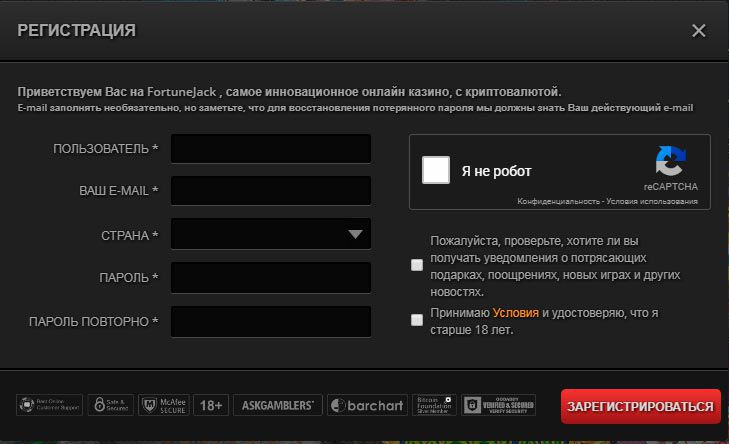Check the "Я не робот" captcha box
Image resolution: width=729 pixels, height=444 pixels.
[436, 171]
